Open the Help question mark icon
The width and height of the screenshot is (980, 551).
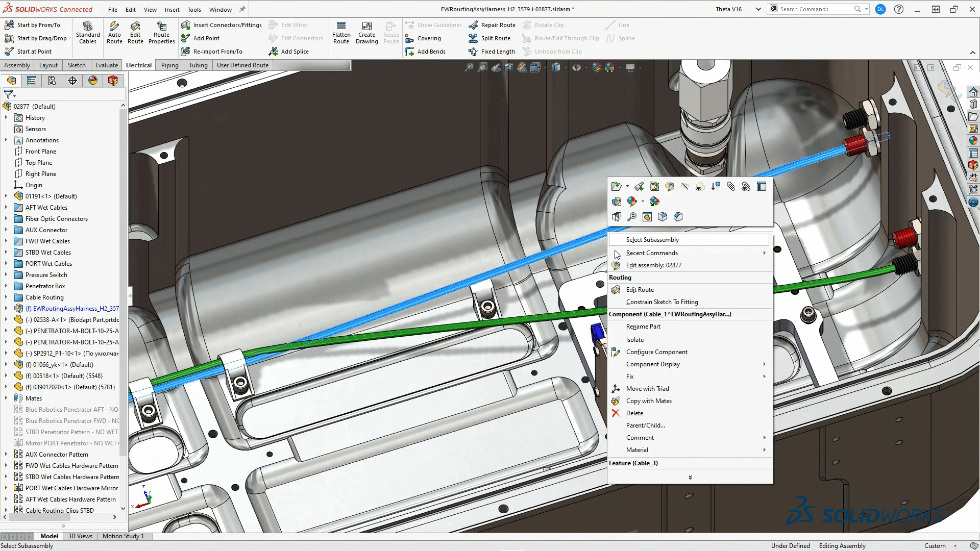point(899,9)
